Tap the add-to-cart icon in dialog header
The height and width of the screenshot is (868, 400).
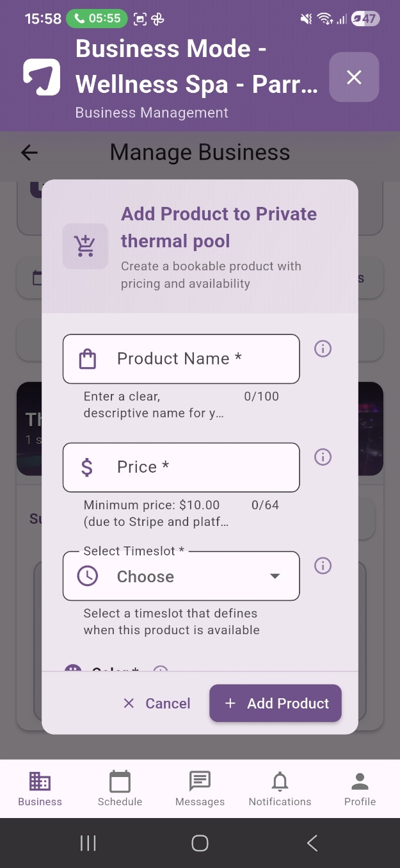[x=85, y=246]
